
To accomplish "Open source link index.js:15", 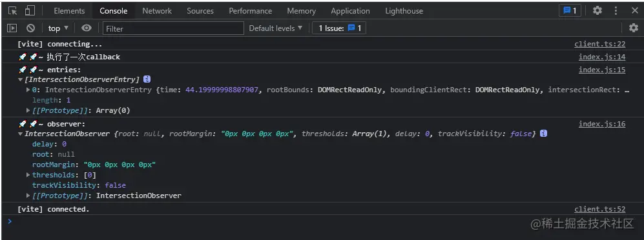I will coord(602,70).
